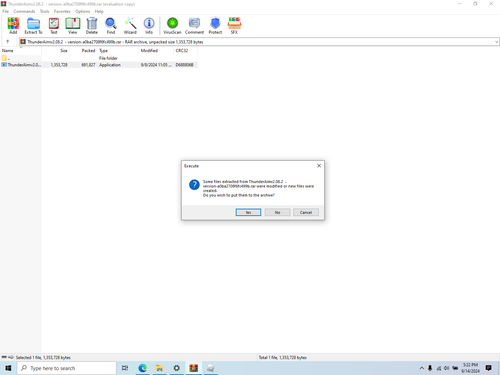Expand the address path dropdown
The width and height of the screenshot is (500, 375).
496,42
